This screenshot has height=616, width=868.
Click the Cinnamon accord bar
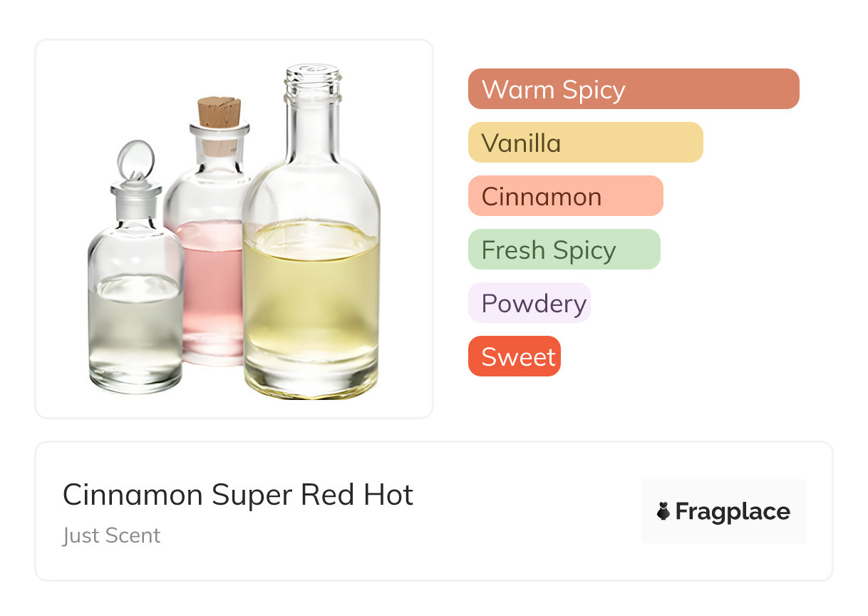pos(565,196)
